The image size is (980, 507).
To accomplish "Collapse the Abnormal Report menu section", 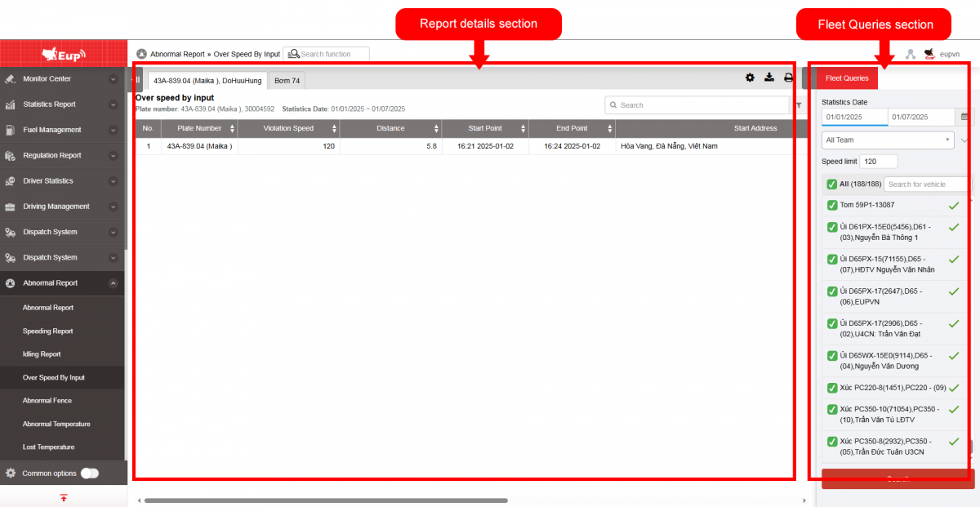I will point(113,283).
